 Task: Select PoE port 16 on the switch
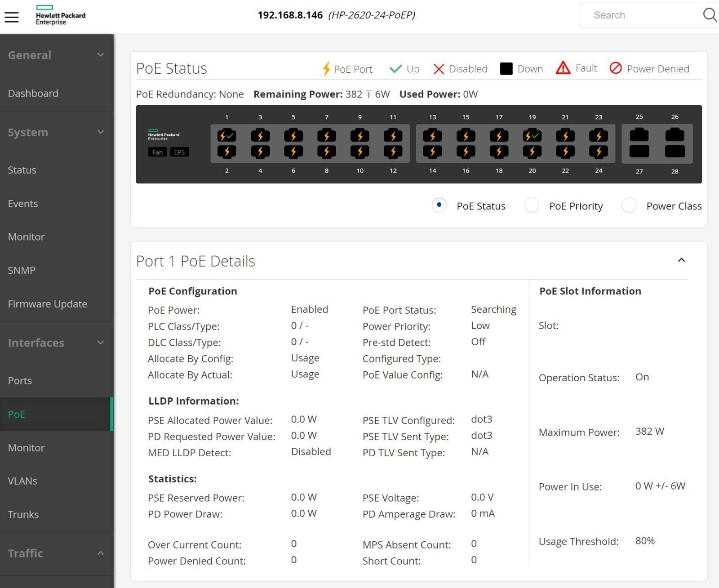[466, 151]
